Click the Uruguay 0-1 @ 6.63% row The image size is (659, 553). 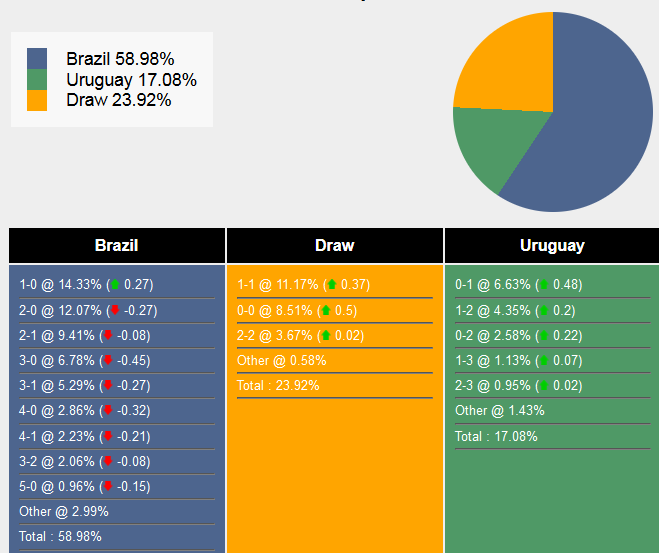pyautogui.click(x=518, y=285)
